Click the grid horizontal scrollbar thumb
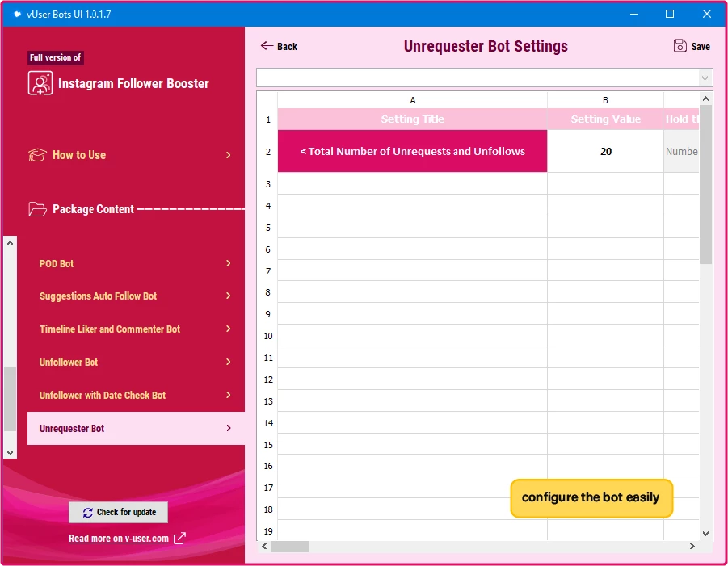This screenshot has width=728, height=566. point(290,547)
